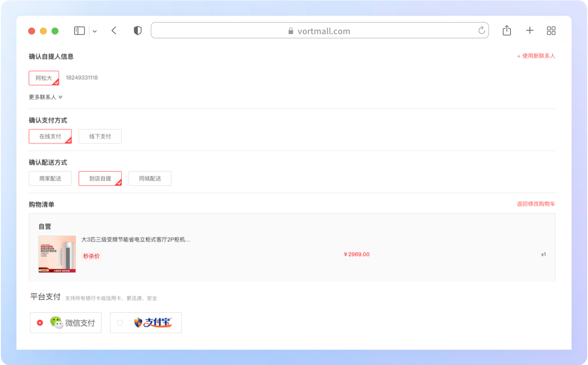Choose 线下支付 offline payment option

coord(100,136)
